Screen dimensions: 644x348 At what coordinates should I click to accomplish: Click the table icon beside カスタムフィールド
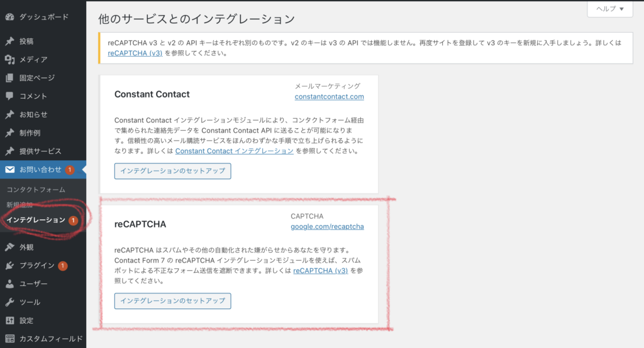coord(10,339)
